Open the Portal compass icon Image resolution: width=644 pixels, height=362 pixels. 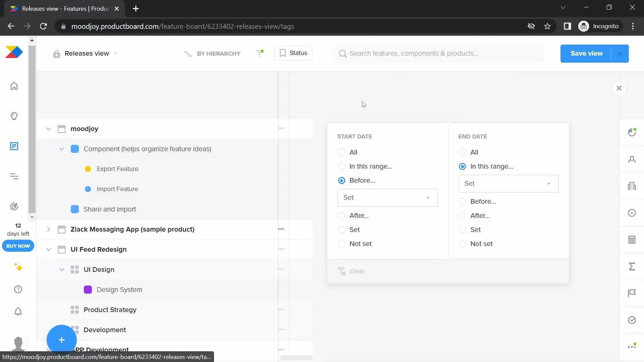[x=14, y=206]
